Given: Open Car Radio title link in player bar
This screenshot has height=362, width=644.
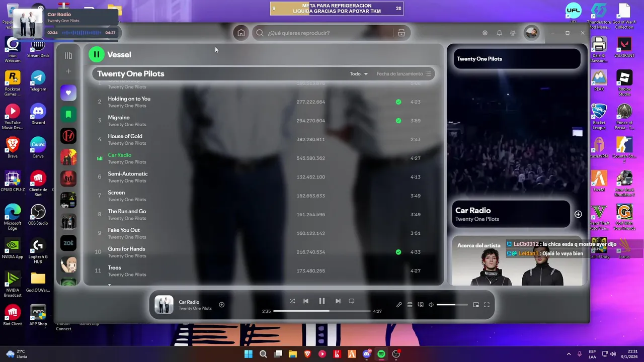Looking at the screenshot, I should tap(189, 302).
